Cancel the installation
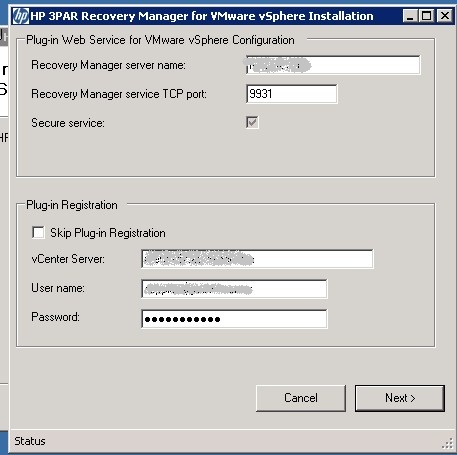The image size is (457, 455). click(301, 398)
